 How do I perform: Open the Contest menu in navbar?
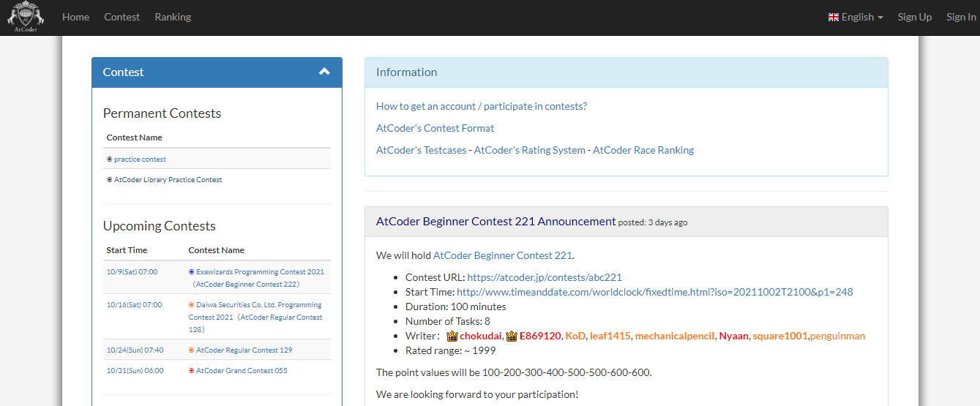pyautogui.click(x=121, y=17)
